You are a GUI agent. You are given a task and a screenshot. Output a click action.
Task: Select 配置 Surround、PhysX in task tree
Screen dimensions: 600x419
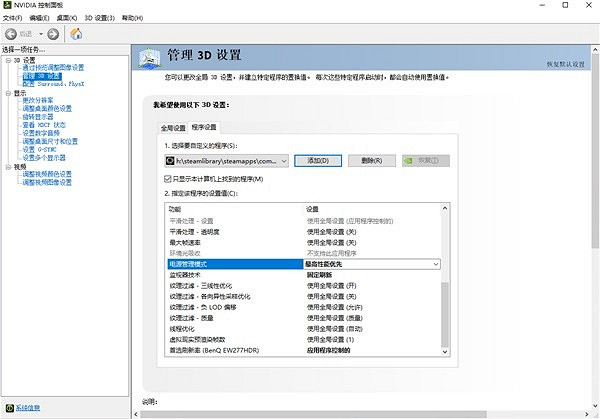click(x=53, y=84)
